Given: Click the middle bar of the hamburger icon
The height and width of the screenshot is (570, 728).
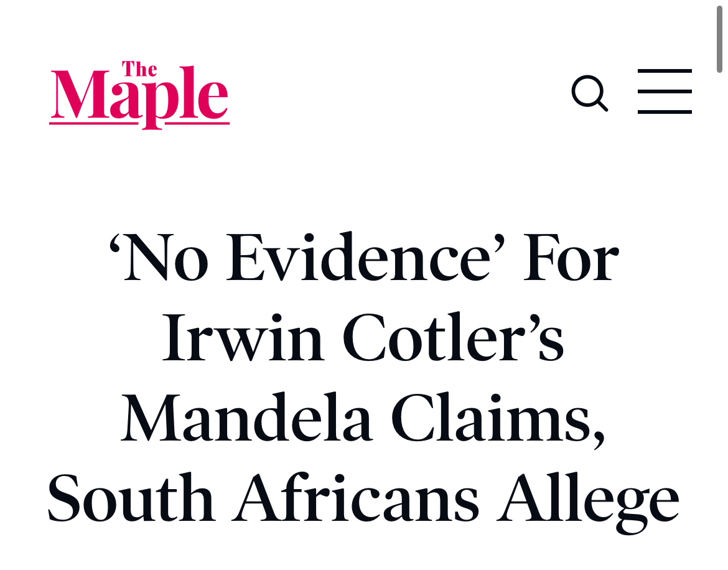Looking at the screenshot, I should click(x=665, y=91).
